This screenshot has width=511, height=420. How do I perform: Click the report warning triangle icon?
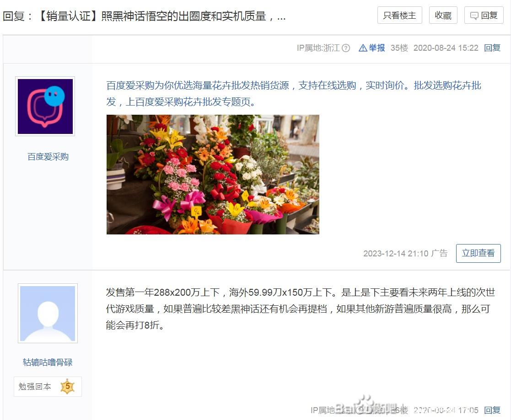point(363,48)
